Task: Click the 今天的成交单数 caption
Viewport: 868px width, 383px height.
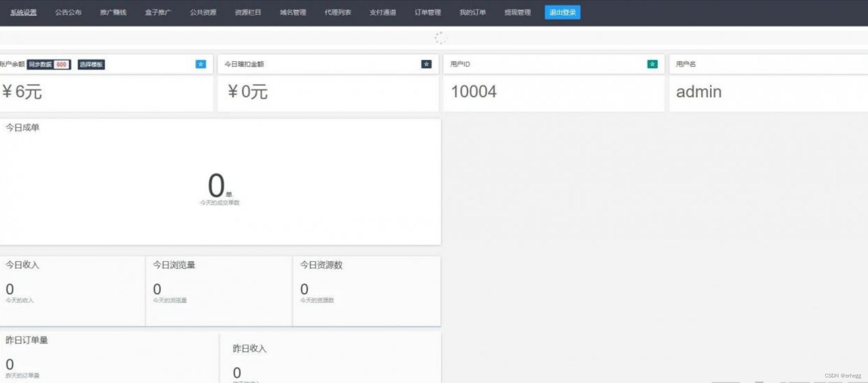Action: 220,203
